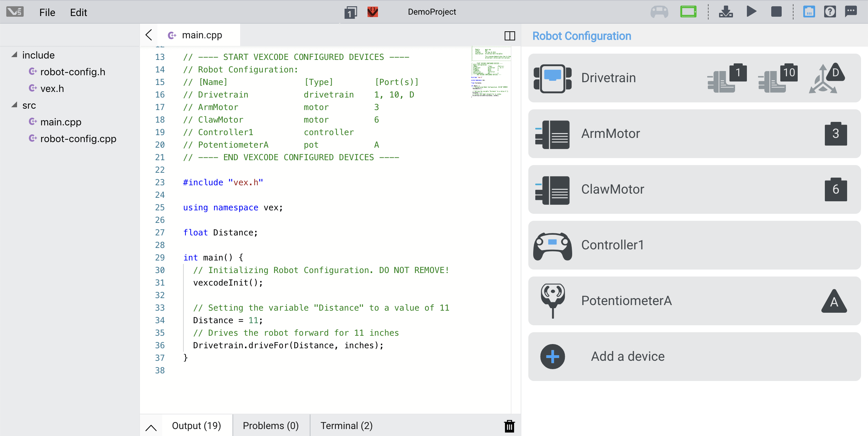Click the '#include "vex.h"' line
868x436 pixels.
[x=223, y=182]
